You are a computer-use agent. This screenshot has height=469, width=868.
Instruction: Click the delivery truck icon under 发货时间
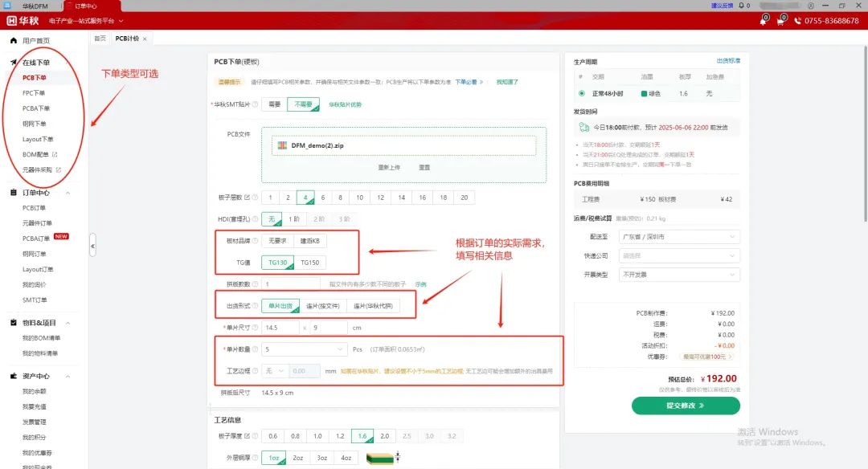point(584,127)
